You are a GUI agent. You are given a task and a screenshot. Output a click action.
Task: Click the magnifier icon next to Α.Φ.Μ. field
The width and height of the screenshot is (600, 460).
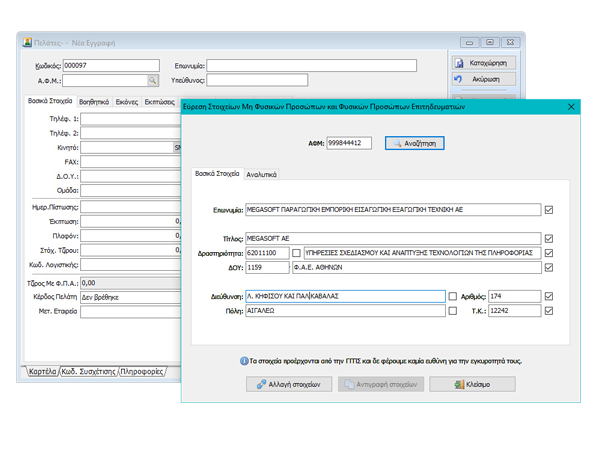(153, 80)
